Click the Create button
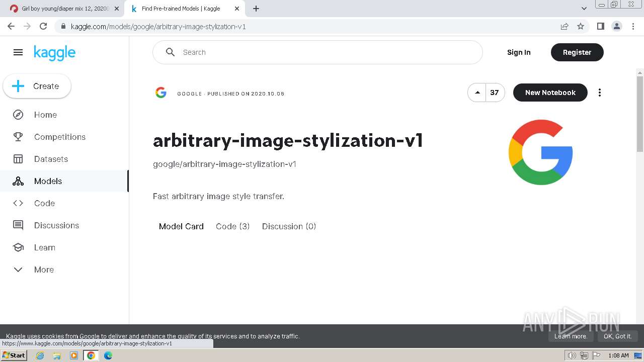Screen dimensions: 644x362 pyautogui.click(x=37, y=86)
